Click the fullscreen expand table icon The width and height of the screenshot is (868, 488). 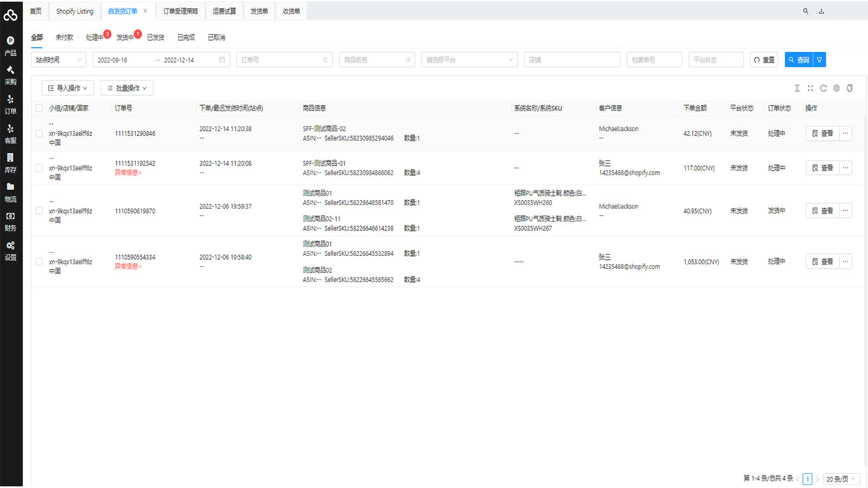810,88
